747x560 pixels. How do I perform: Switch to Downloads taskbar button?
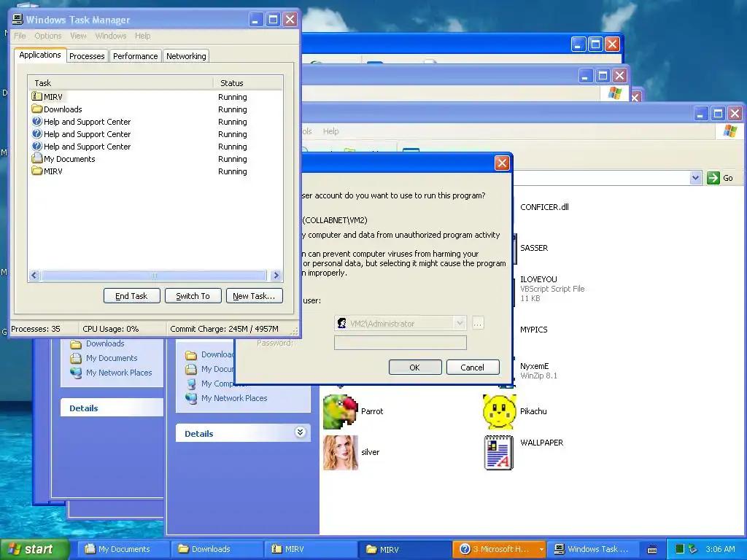tap(216, 549)
